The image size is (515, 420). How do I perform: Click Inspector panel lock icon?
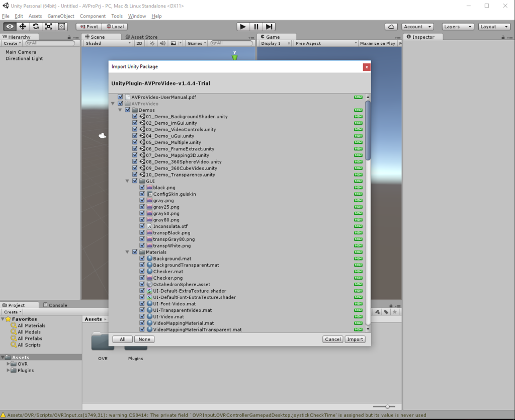503,37
